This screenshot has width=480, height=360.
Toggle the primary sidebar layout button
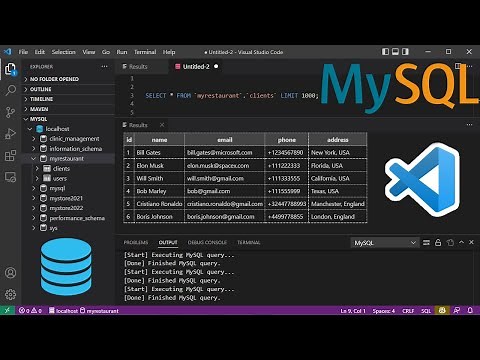tap(385, 52)
